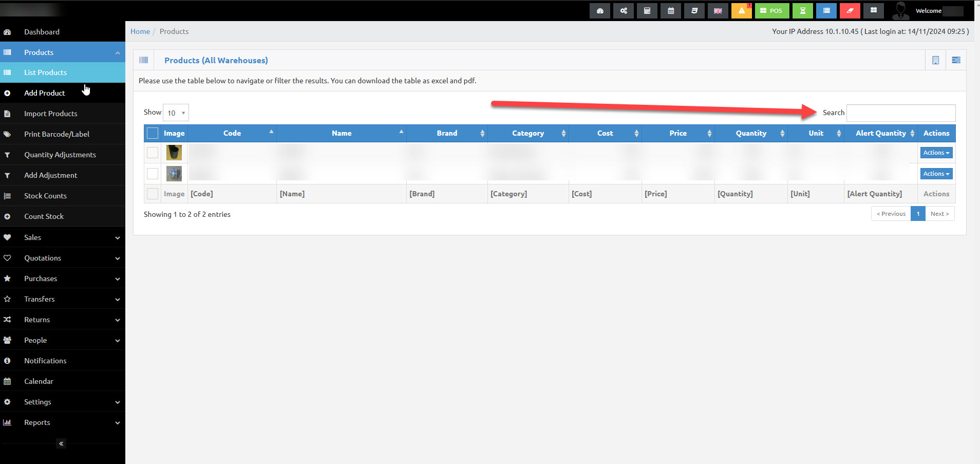
Task: Collapse the sidebar with double-chevron icon
Action: 61,443
